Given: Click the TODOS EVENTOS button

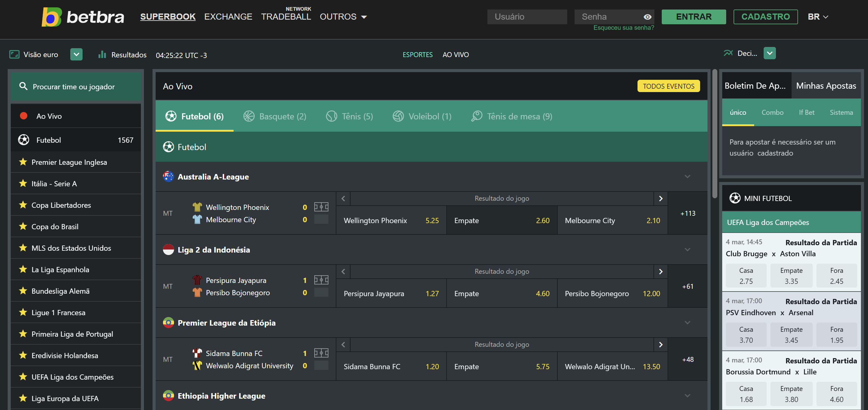Looking at the screenshot, I should tap(668, 86).
